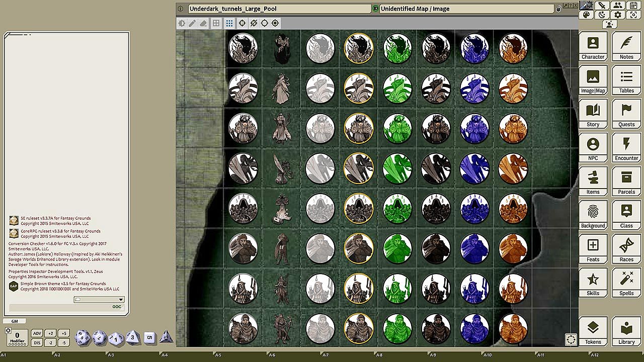Image resolution: width=644 pixels, height=362 pixels.
Task: Open the Class list
Action: [626, 215]
